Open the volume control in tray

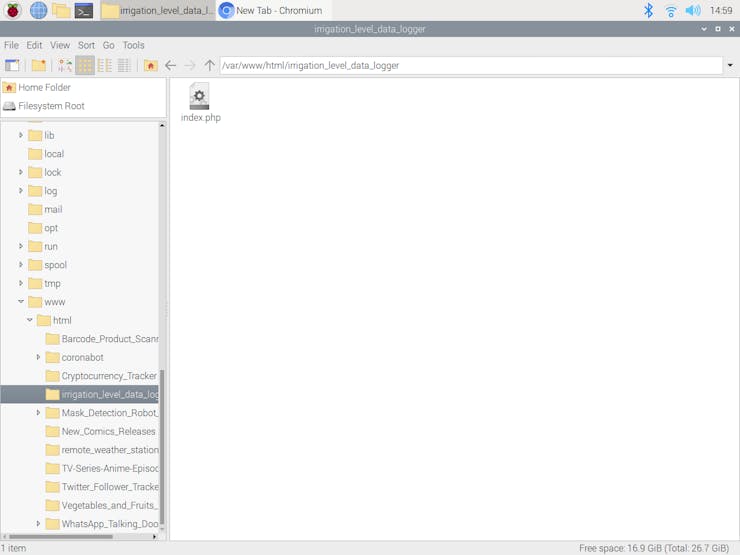pos(693,10)
